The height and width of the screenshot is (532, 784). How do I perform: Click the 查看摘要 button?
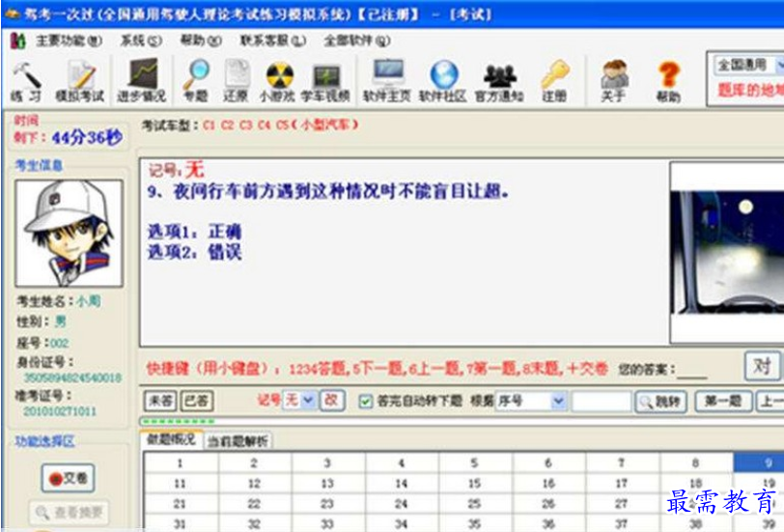[x=69, y=512]
